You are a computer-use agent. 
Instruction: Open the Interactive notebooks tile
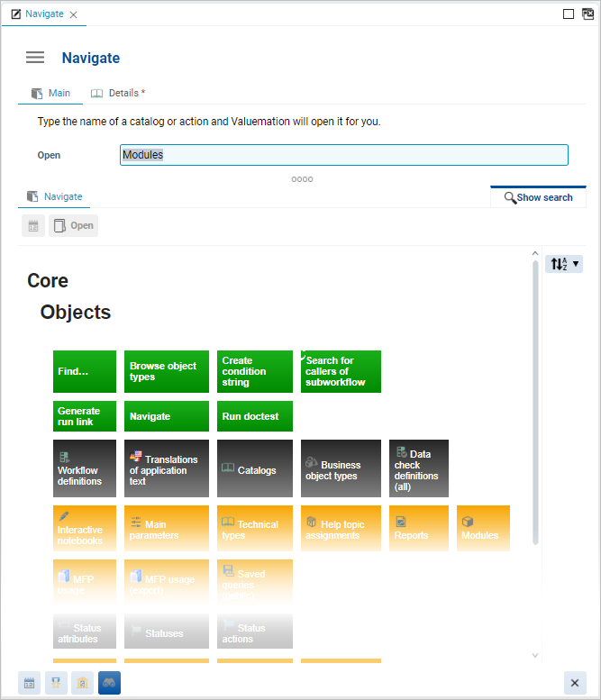pos(85,528)
